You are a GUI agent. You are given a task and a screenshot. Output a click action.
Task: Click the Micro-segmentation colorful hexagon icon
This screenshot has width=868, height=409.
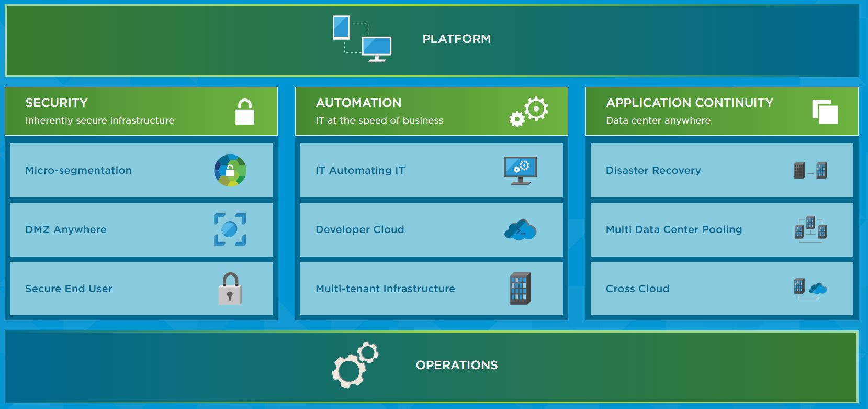(x=230, y=170)
